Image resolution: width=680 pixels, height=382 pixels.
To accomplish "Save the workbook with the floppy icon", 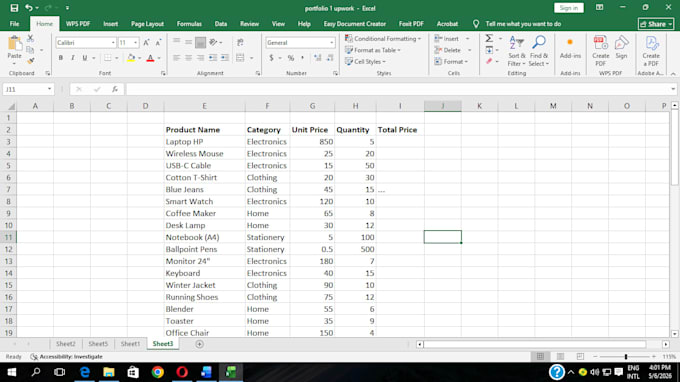I will tap(14, 8).
